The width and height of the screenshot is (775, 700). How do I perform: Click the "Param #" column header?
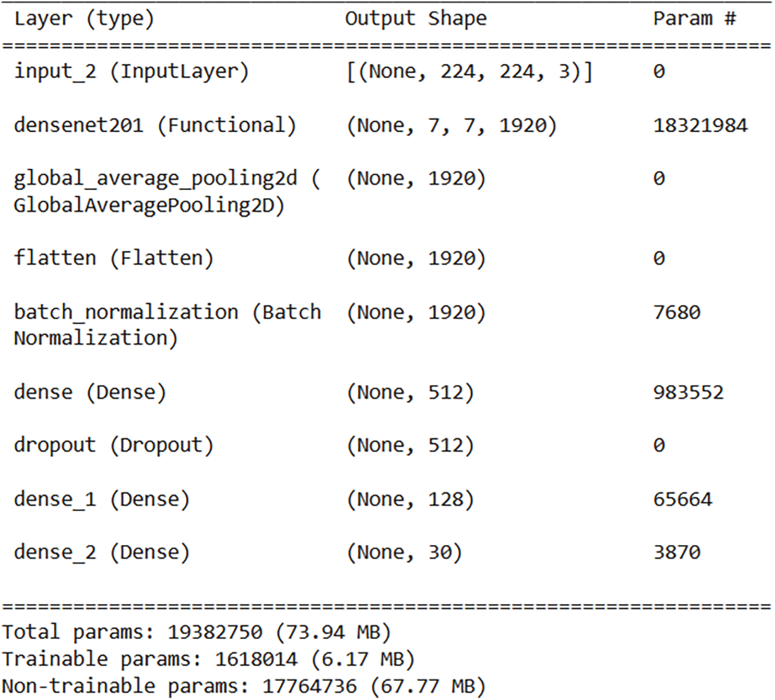tap(694, 19)
